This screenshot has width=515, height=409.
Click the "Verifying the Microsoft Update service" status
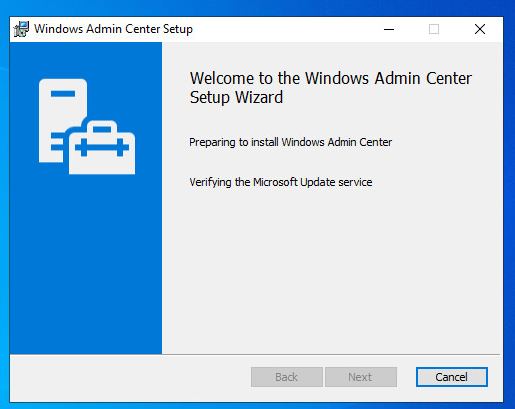281,182
